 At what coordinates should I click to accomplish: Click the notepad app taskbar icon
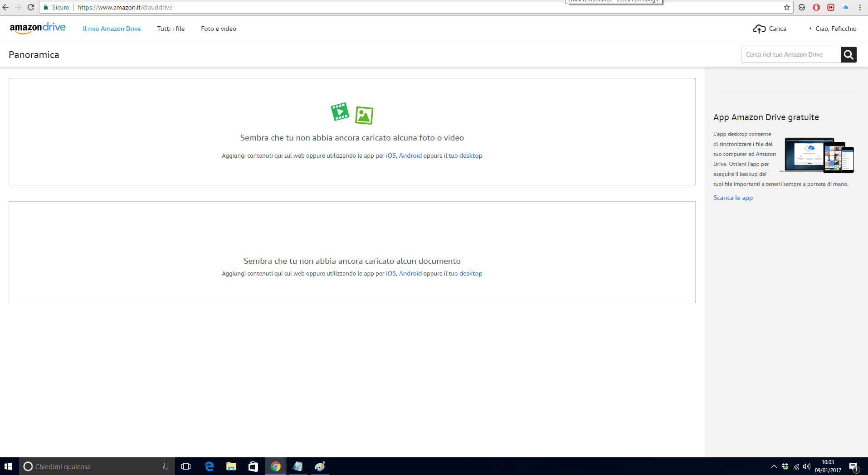[x=297, y=466]
